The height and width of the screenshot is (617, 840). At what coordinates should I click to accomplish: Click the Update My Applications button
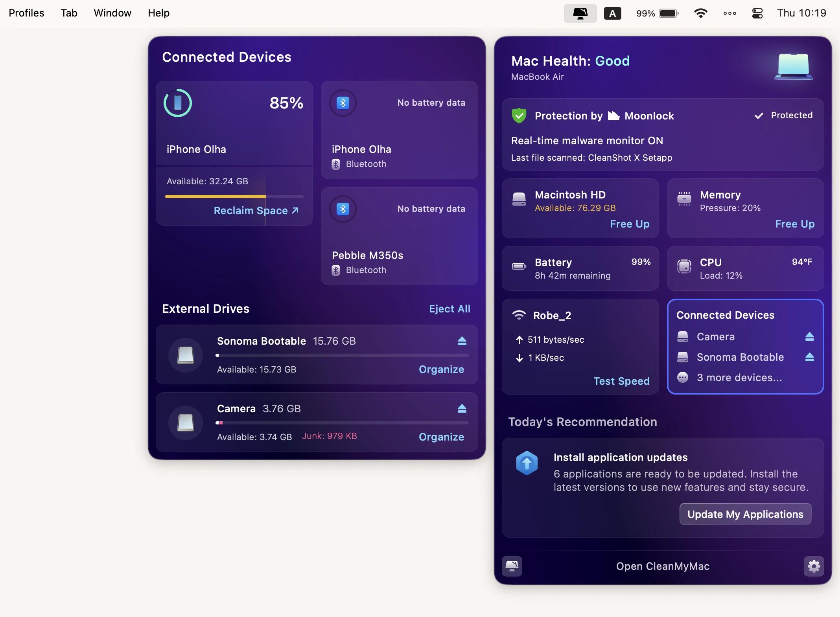tap(745, 514)
